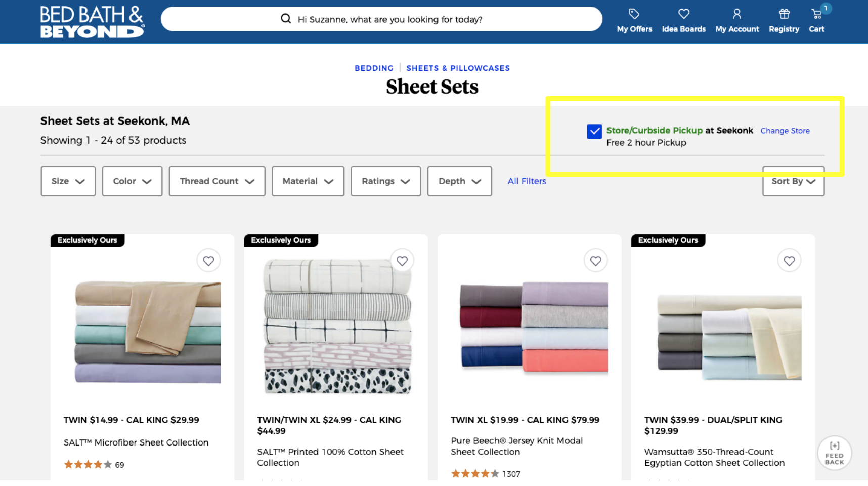Favorite the Pure Beech Jersey Knit sheets

point(596,261)
